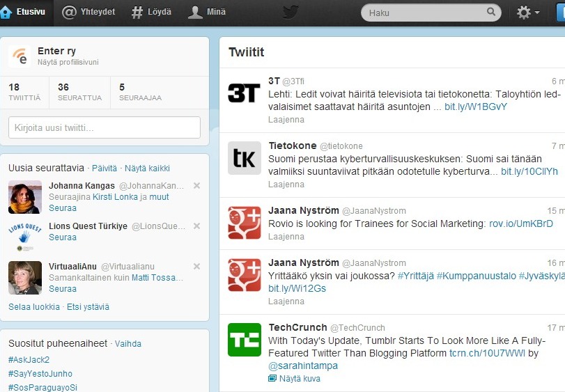Open the TechCrunch account name
This screenshot has width=565, height=392.
pyautogui.click(x=297, y=327)
